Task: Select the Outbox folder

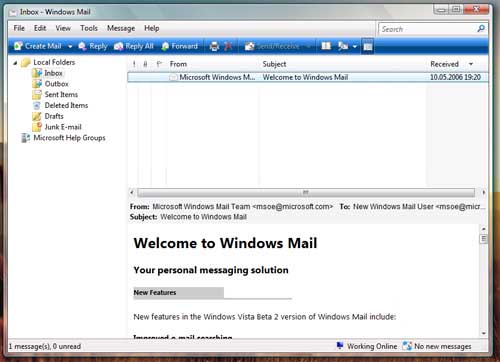Action: coord(56,84)
